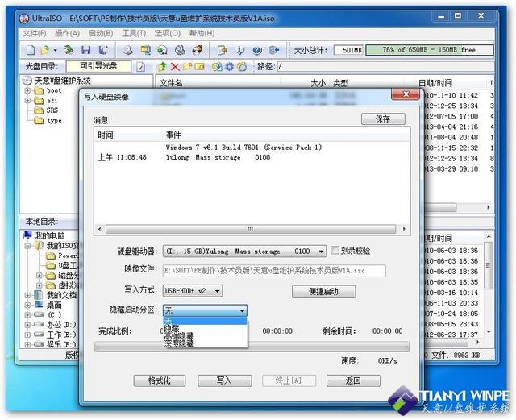Click the New folder icon in disc toolbar

[188, 67]
